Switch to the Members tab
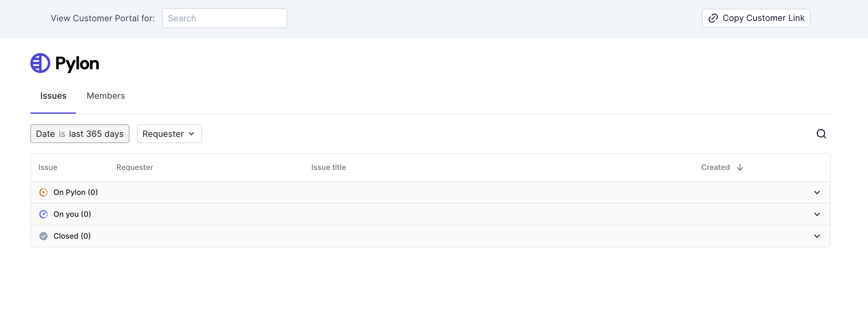This screenshot has height=313, width=868. pos(106,96)
